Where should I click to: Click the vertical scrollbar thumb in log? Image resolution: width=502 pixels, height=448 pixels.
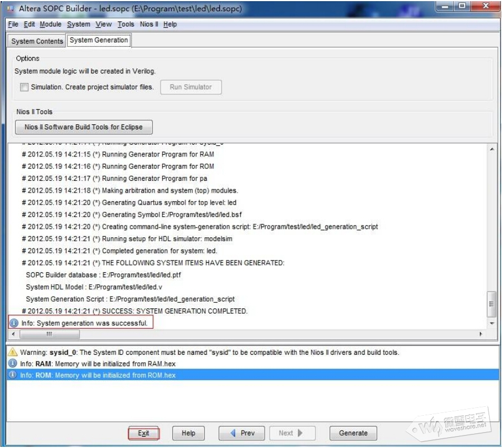click(491, 304)
